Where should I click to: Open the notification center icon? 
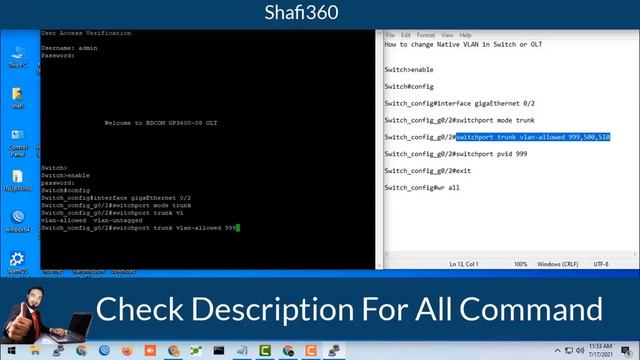click(x=626, y=351)
